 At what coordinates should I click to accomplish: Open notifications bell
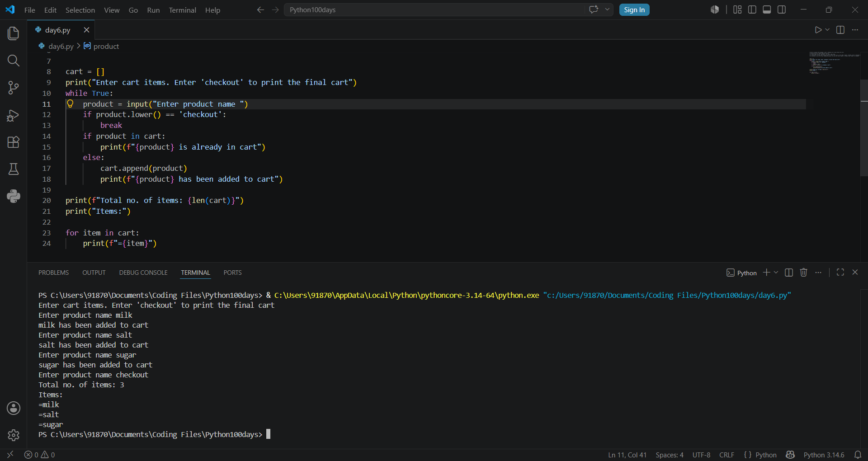858,455
